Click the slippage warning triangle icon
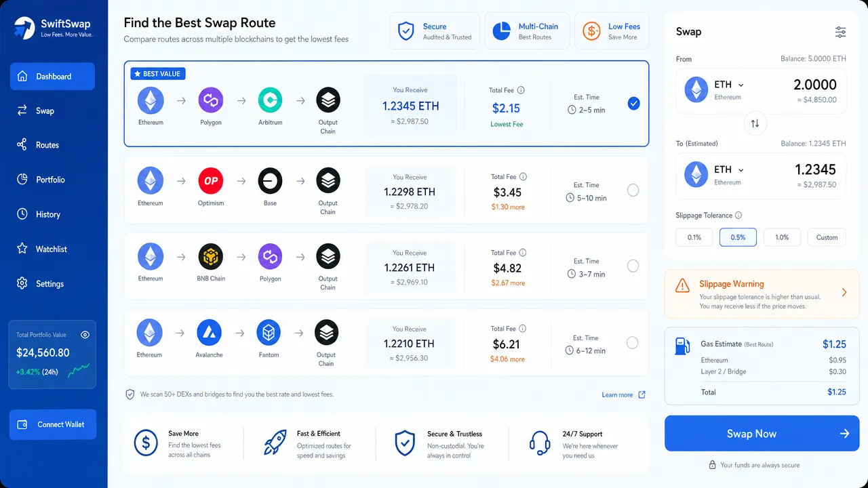868x488 pixels. (682, 286)
